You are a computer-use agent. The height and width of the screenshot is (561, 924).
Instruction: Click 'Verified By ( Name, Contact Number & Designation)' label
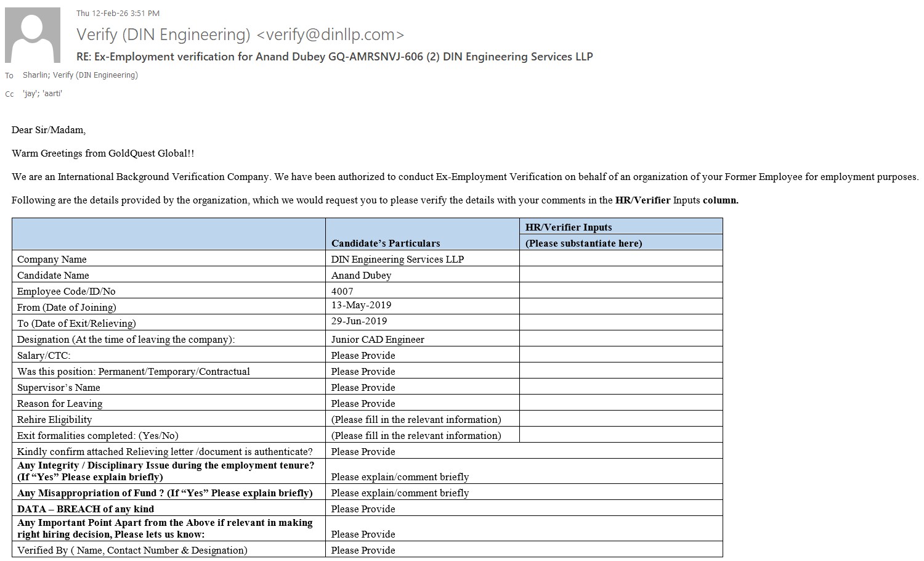tap(132, 550)
